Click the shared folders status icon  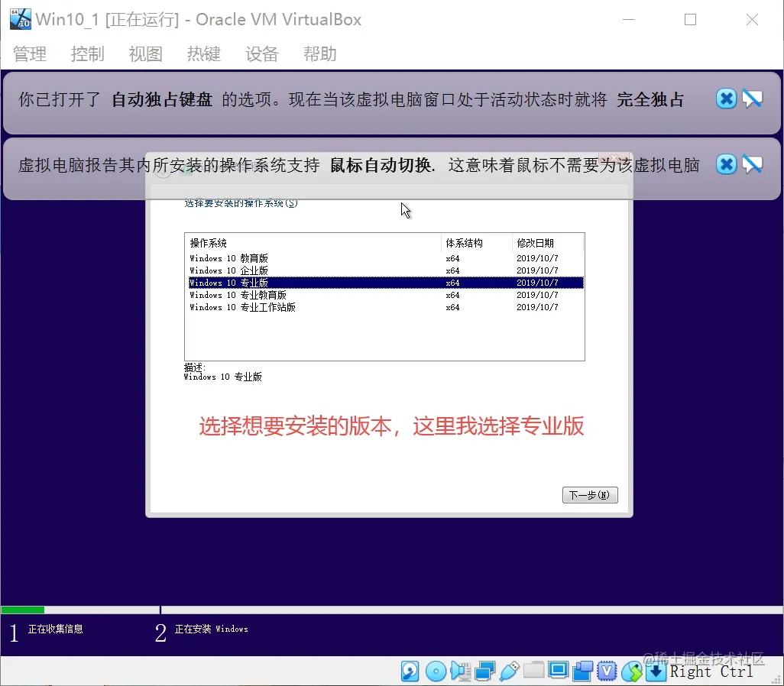[x=533, y=670]
